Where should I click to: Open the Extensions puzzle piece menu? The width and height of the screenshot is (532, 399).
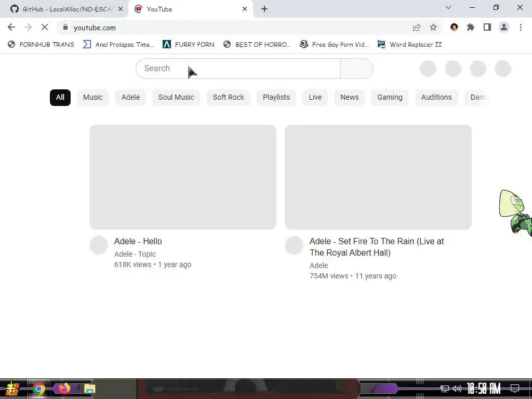click(471, 27)
